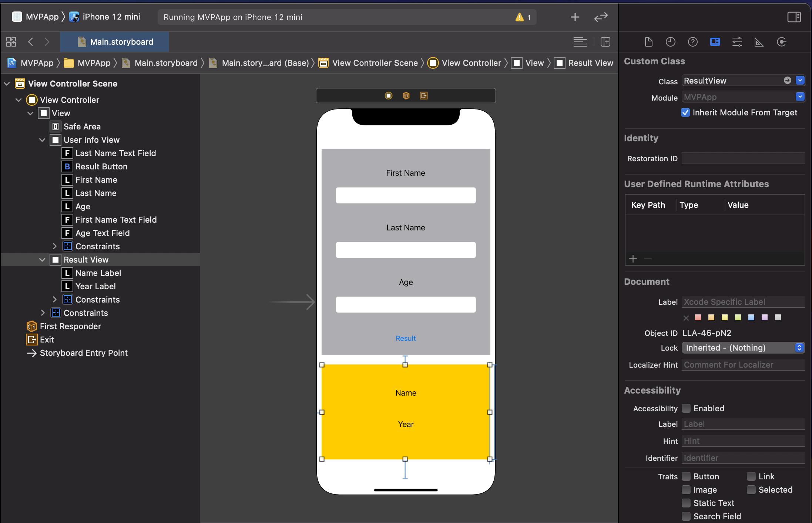The height and width of the screenshot is (523, 812).
Task: Add a user defined runtime attribute
Action: click(633, 259)
